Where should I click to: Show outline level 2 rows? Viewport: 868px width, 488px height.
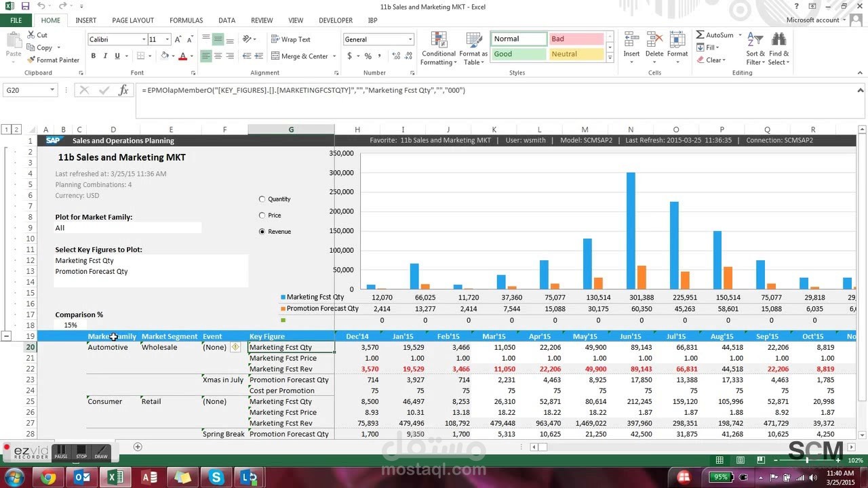[x=16, y=129]
